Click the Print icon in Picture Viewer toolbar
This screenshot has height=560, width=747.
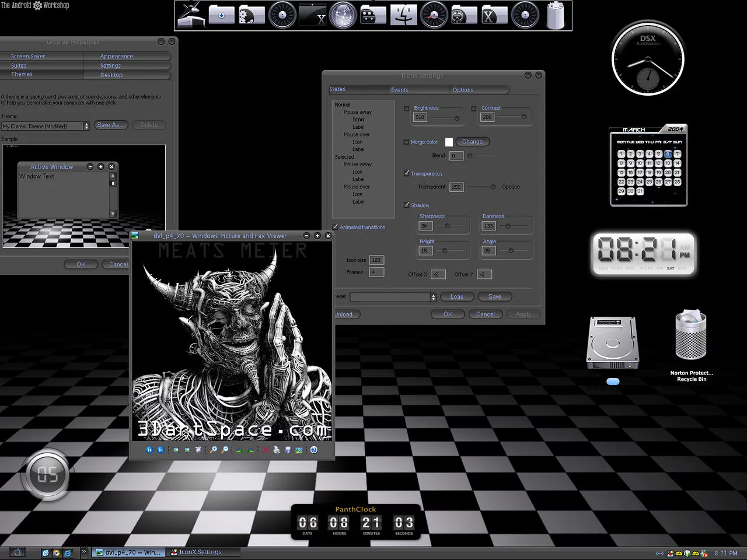click(277, 450)
